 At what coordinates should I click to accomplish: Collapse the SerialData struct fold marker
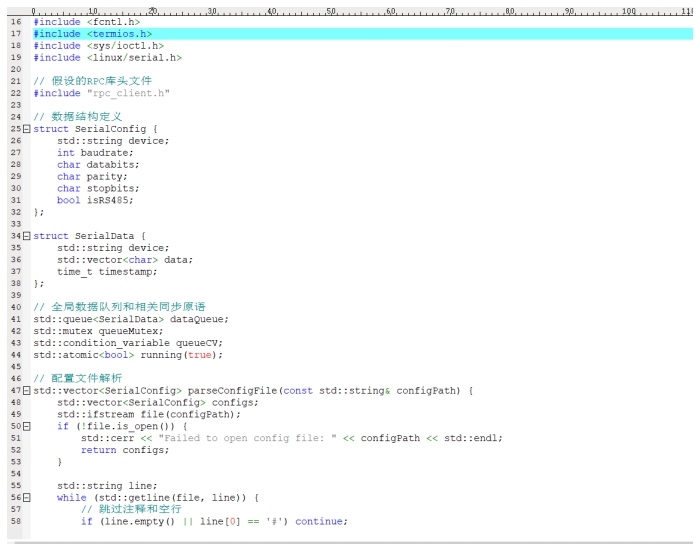[x=27, y=236]
